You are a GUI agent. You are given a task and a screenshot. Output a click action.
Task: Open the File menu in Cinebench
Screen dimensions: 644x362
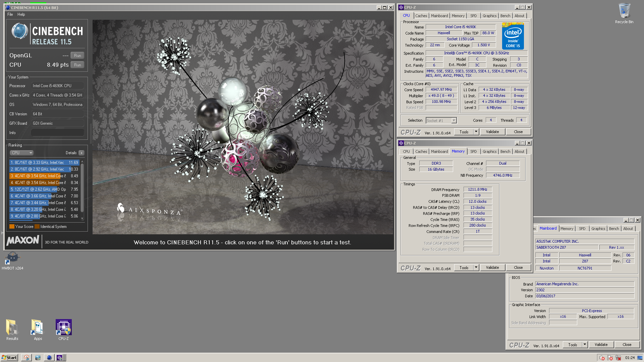pyautogui.click(x=10, y=14)
